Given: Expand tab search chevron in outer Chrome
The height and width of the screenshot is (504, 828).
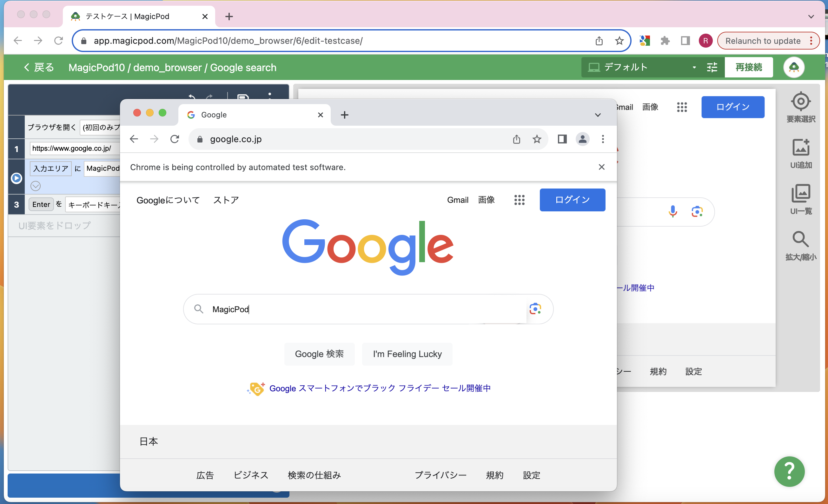Looking at the screenshot, I should (x=811, y=17).
